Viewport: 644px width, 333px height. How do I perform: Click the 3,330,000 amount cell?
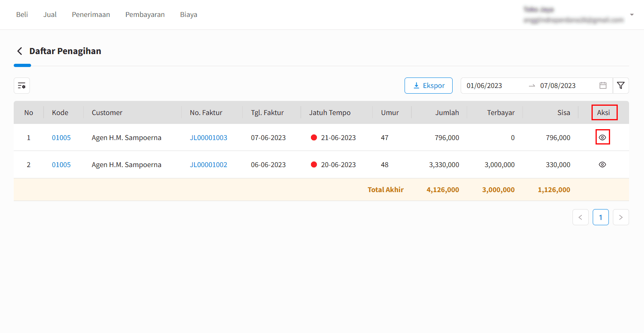point(444,165)
